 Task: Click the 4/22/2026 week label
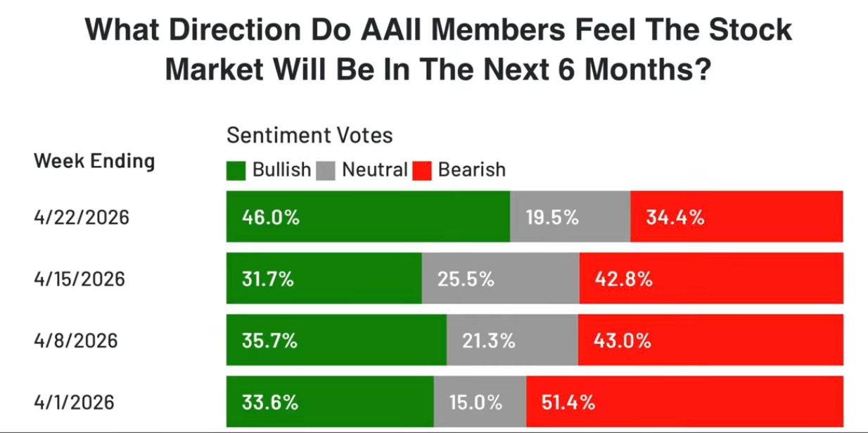point(82,217)
